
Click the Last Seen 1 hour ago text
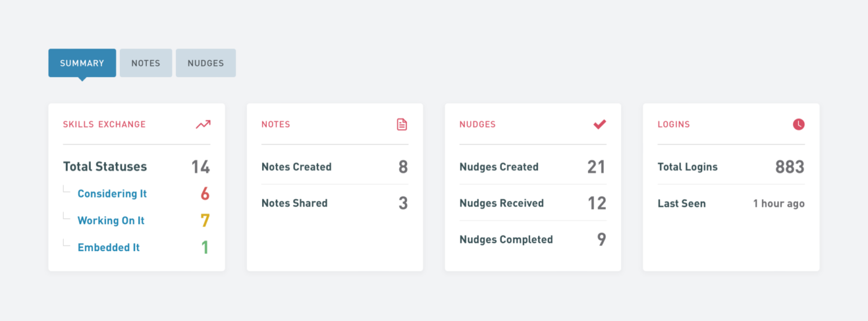[x=779, y=204]
